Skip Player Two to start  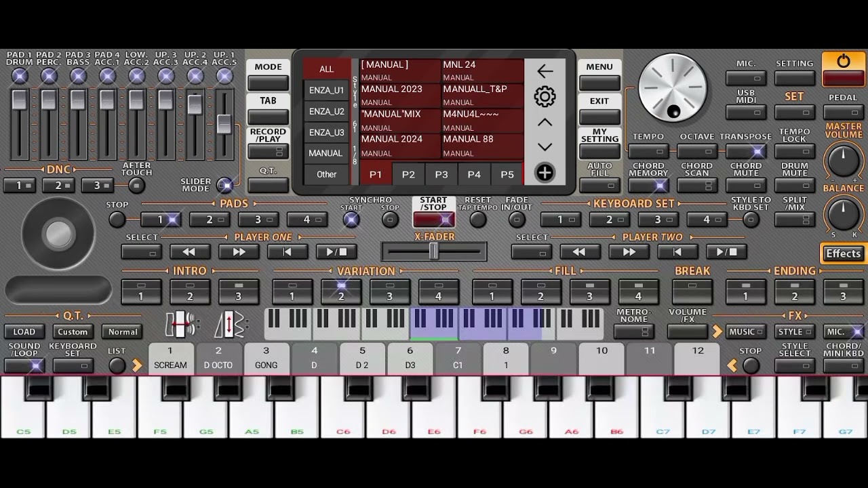click(677, 251)
